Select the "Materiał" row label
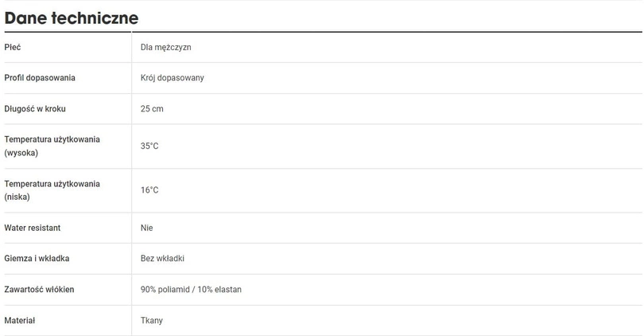Image resolution: width=644 pixels, height=336 pixels. point(20,320)
